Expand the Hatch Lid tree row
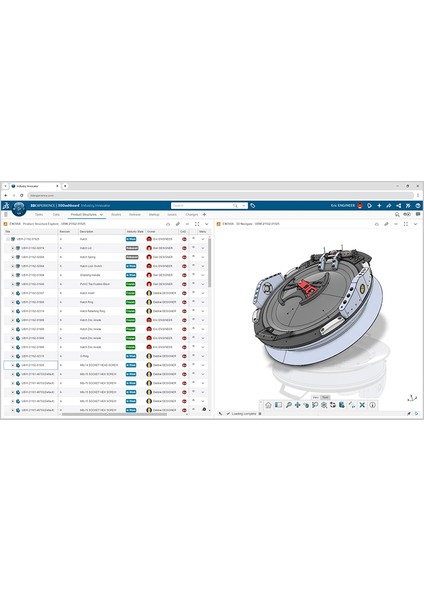Screen dimensions: 424x600 pos(12,248)
